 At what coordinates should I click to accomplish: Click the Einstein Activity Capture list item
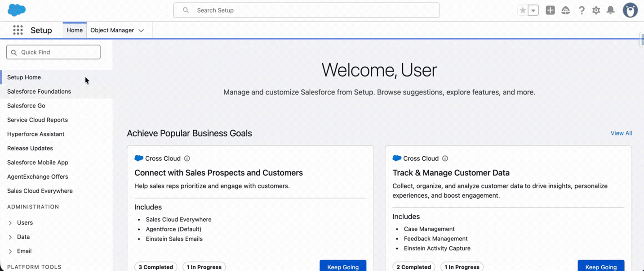437,248
